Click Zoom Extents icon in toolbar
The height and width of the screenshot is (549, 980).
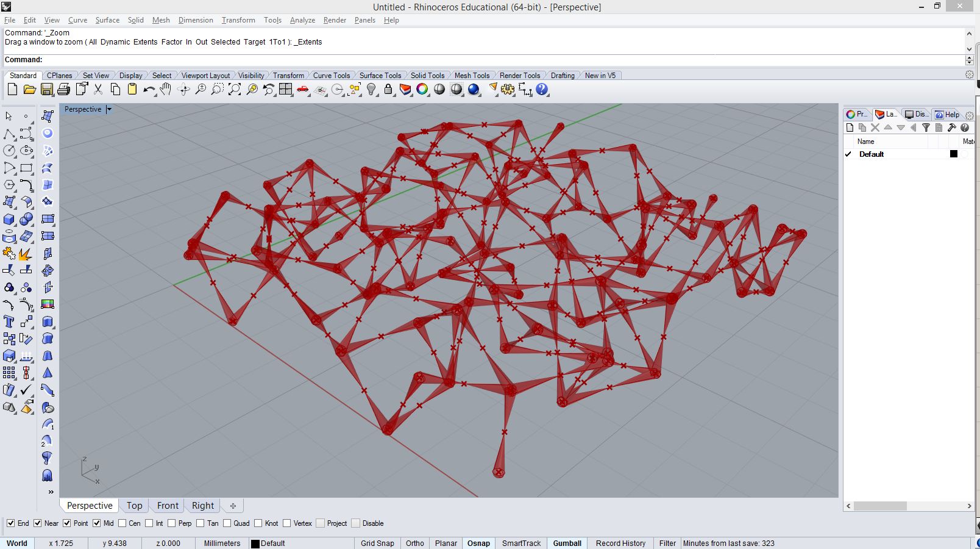(234, 90)
